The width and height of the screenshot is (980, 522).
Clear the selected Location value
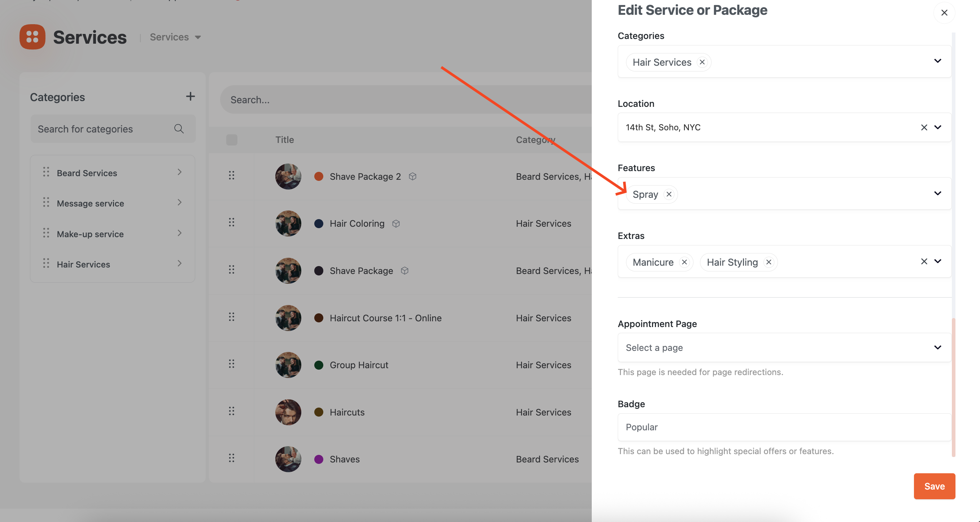click(x=924, y=127)
